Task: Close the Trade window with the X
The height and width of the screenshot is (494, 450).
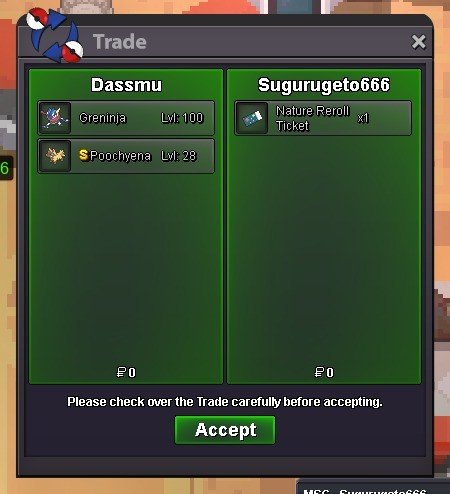Action: tap(419, 42)
